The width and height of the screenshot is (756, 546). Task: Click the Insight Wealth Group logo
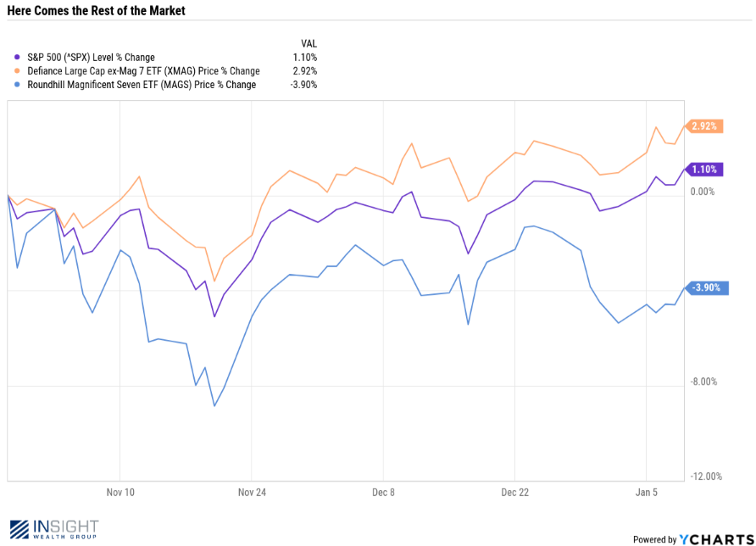(54, 530)
